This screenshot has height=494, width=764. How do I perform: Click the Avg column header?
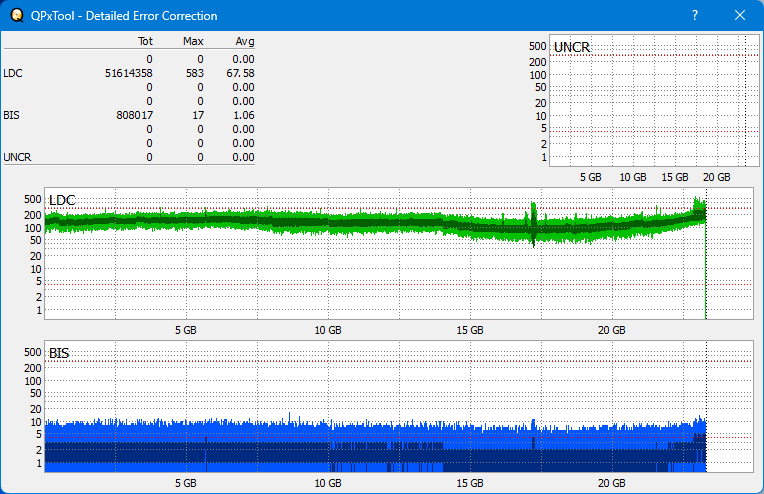tap(245, 41)
